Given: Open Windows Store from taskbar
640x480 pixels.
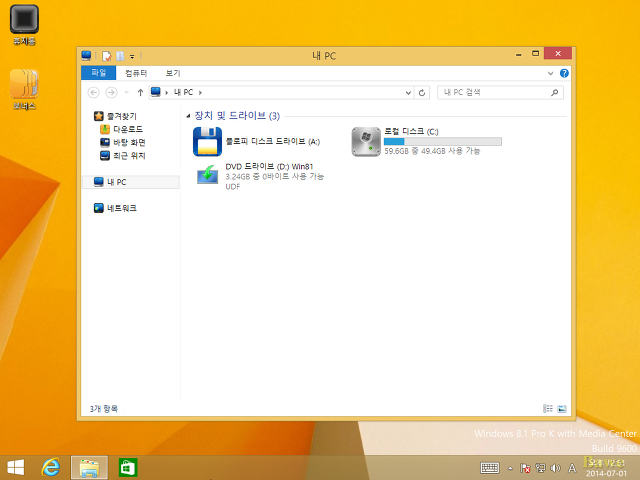Looking at the screenshot, I should point(128,467).
